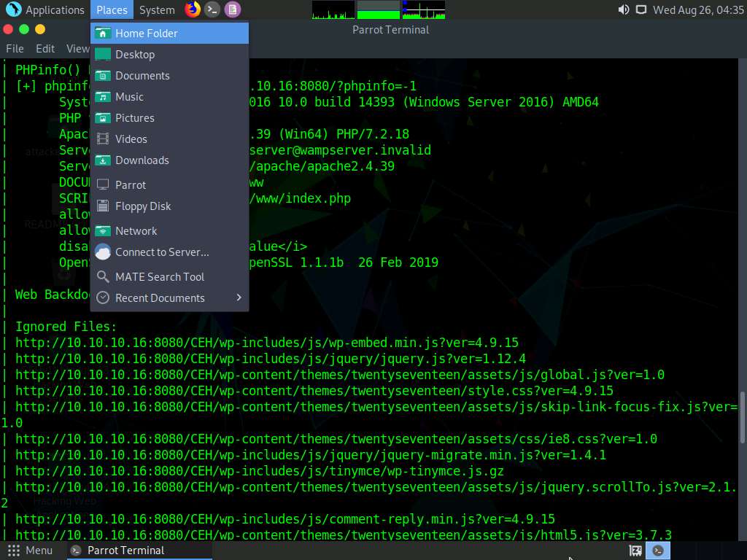Click the '/www/index.php' path text
747x560 pixels.
(300, 198)
